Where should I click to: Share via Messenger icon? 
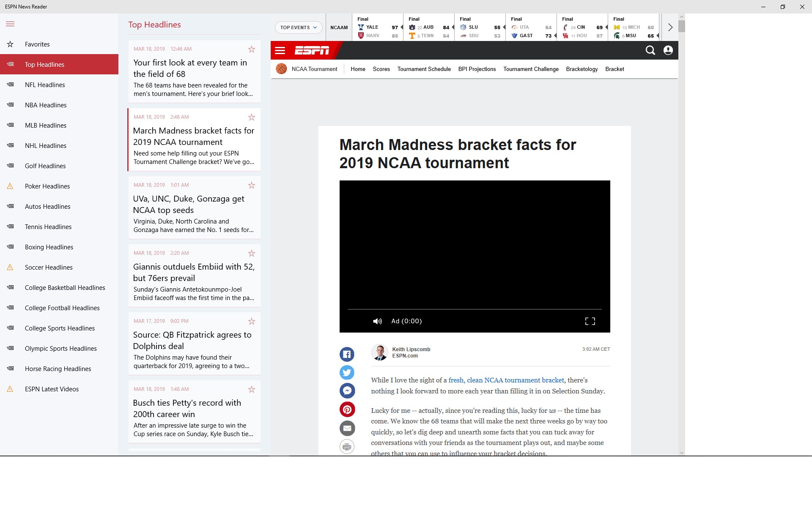(x=347, y=391)
